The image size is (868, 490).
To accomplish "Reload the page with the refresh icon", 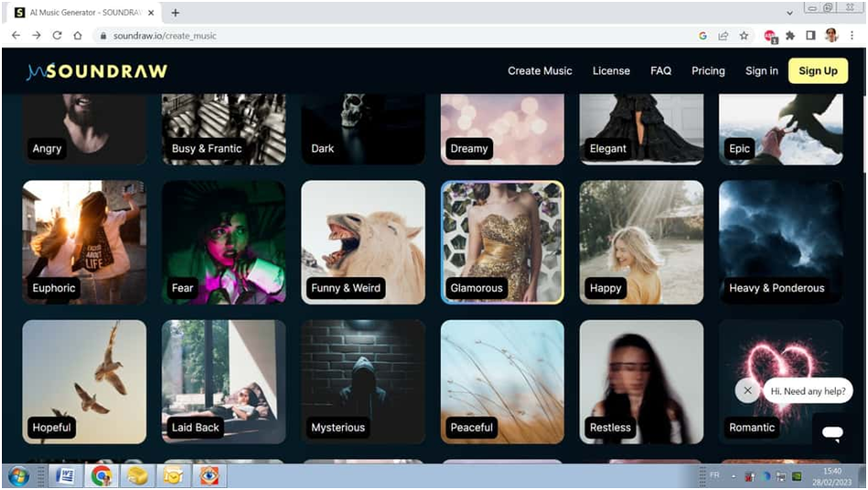I will 57,36.
